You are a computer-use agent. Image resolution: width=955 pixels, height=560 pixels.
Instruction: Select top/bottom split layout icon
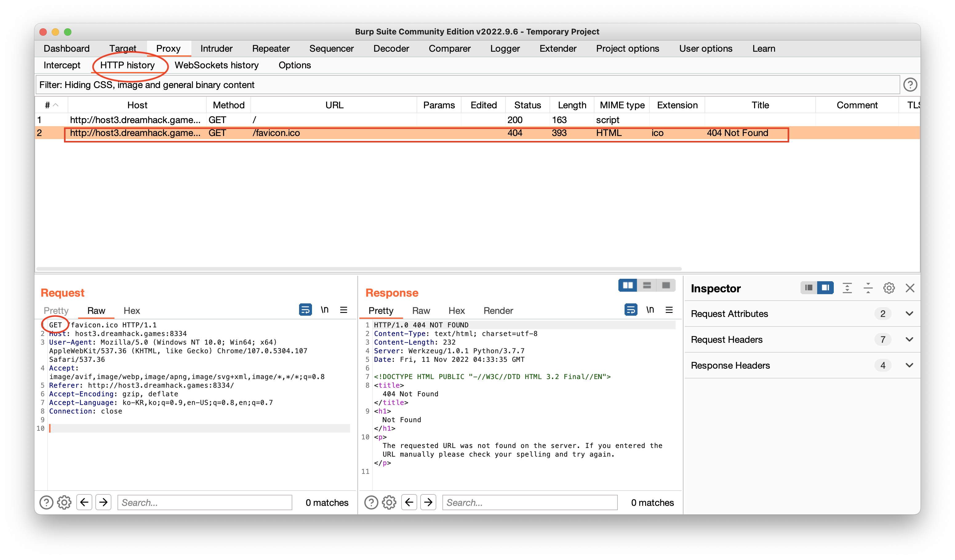pyautogui.click(x=646, y=285)
